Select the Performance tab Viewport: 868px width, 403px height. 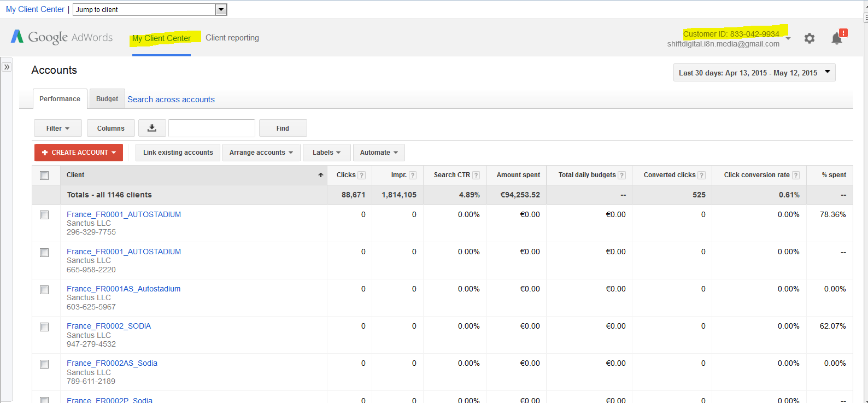coord(60,99)
